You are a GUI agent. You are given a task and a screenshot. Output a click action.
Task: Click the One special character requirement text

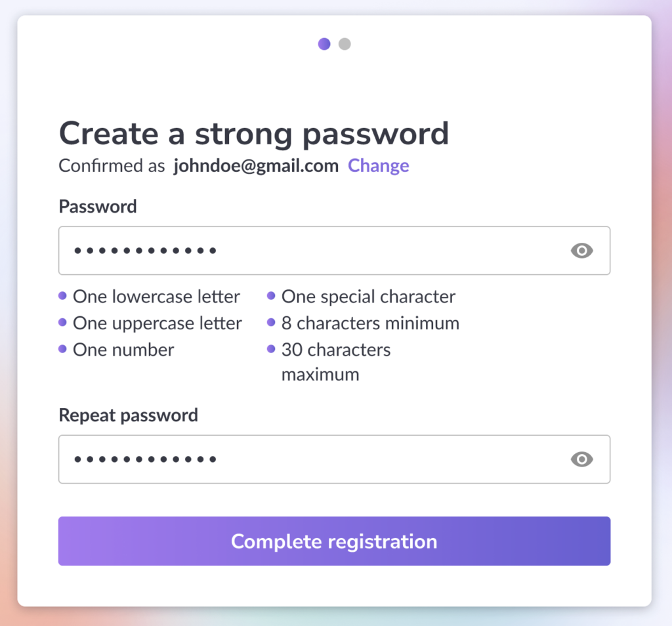click(x=368, y=297)
